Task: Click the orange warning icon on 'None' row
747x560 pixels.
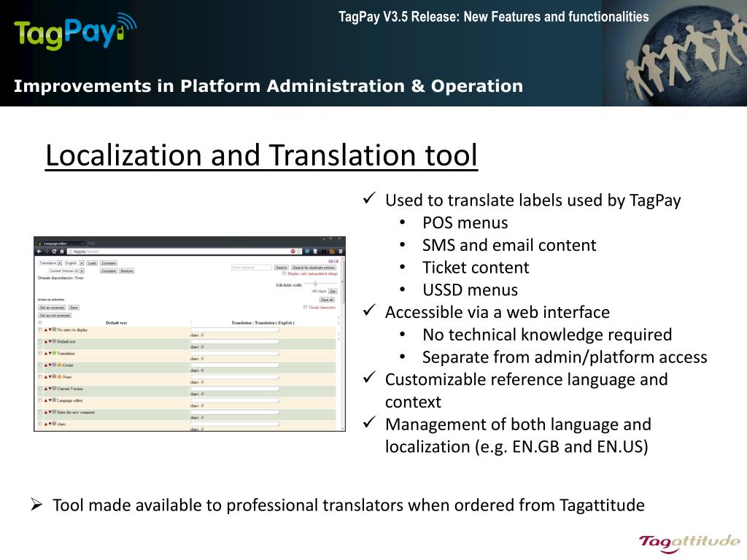Action: pyautogui.click(x=59, y=377)
